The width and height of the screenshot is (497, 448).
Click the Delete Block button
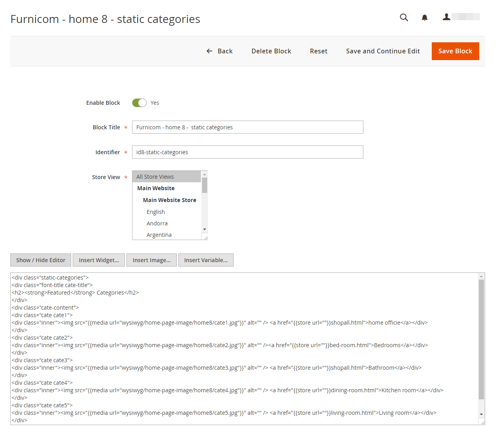271,51
